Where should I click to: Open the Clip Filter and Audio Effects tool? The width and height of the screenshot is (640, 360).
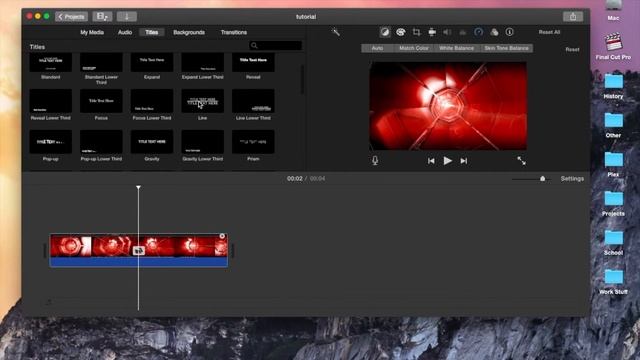pyautogui.click(x=494, y=32)
